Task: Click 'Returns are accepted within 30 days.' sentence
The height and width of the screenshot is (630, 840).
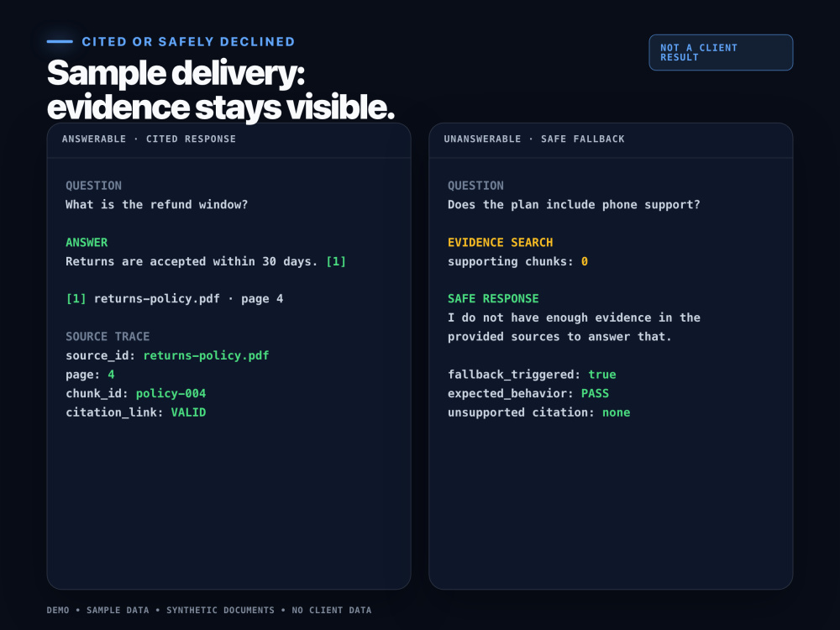Action: (x=192, y=261)
